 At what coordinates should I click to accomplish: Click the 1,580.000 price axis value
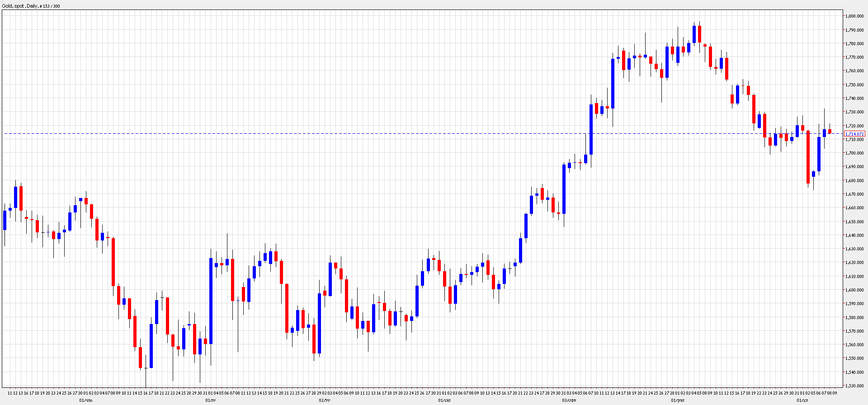tap(854, 318)
